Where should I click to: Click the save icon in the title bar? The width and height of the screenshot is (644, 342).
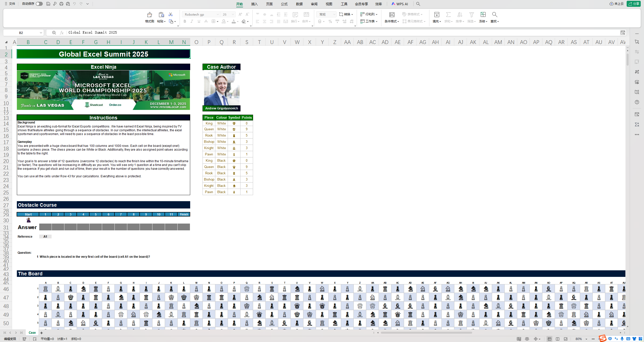point(48,4)
